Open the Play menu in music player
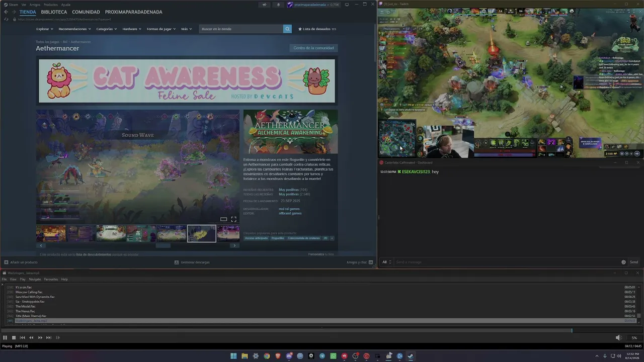 [23, 280]
